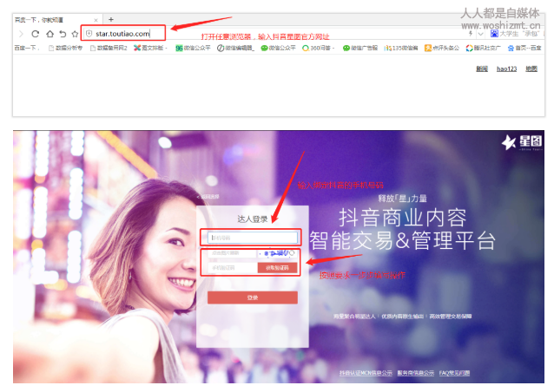Click the image captcha text field
Screen dimensions: 554x392
tap(232, 253)
